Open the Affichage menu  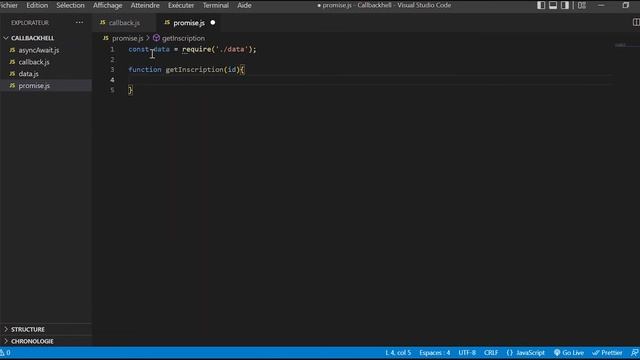(108, 5)
